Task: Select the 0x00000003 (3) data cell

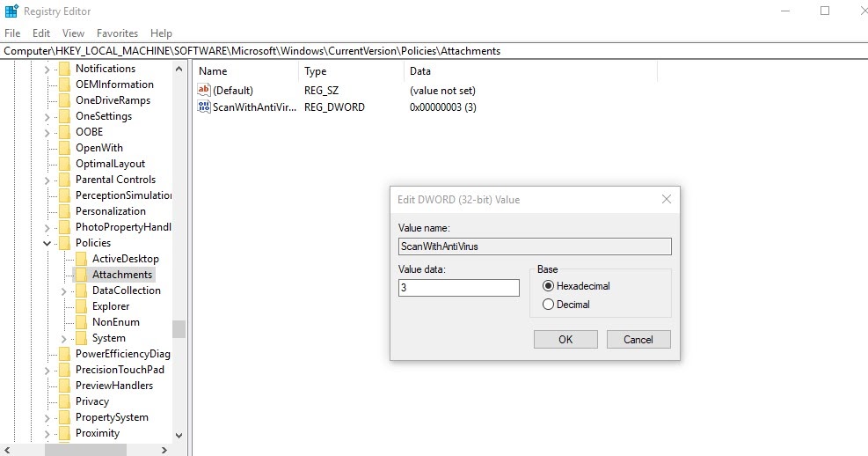Action: pyautogui.click(x=443, y=107)
